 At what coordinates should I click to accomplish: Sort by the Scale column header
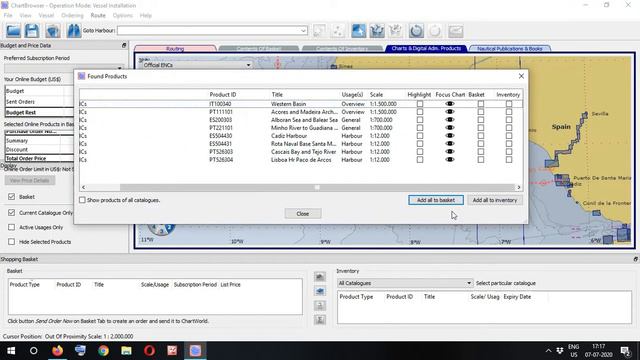click(x=376, y=95)
